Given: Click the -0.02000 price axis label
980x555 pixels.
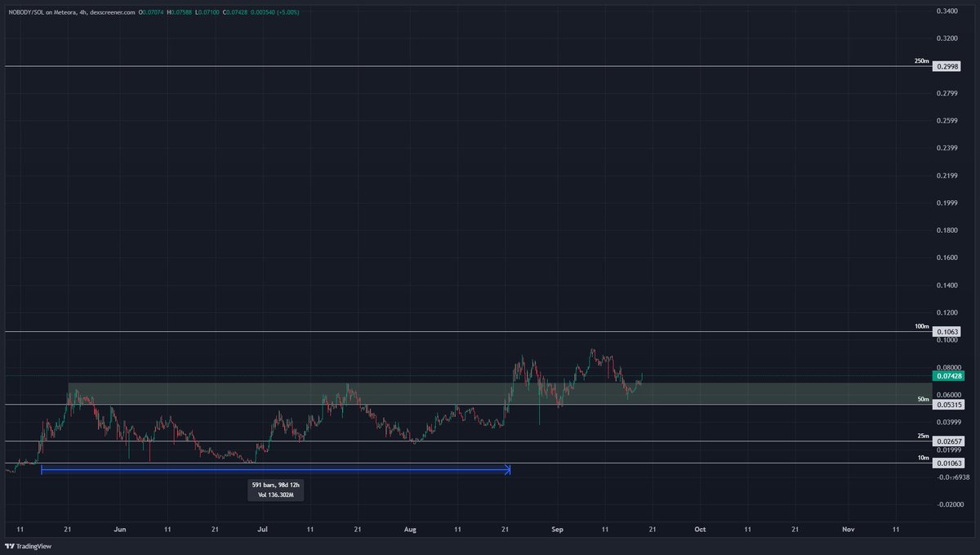Looking at the screenshot, I should (950, 505).
